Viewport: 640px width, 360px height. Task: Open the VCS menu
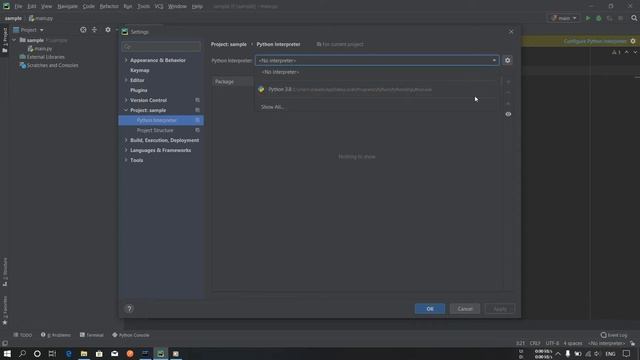point(159,7)
